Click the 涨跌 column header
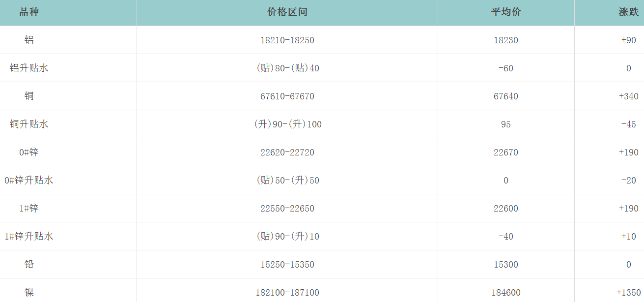The image size is (644, 302). click(628, 12)
